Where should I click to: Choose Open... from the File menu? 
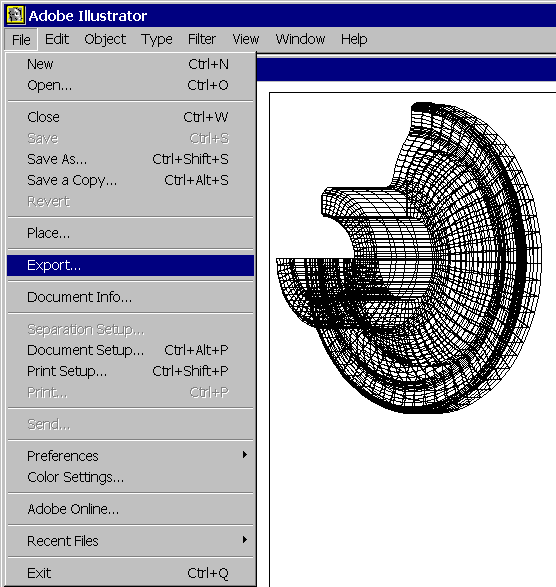tap(130, 85)
